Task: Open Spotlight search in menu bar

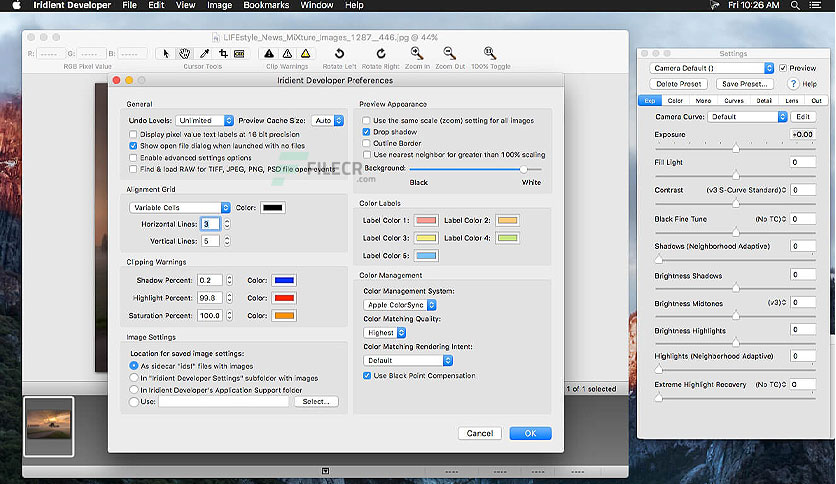Action: [795, 5]
